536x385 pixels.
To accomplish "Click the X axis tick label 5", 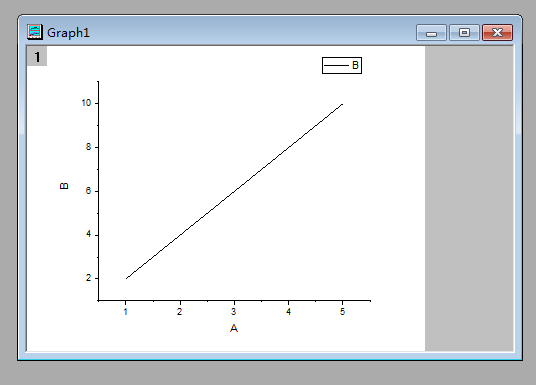I will tap(342, 311).
